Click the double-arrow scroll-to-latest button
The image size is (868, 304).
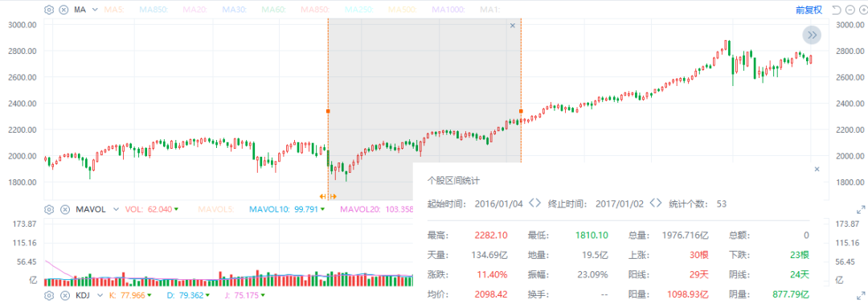pyautogui.click(x=812, y=35)
